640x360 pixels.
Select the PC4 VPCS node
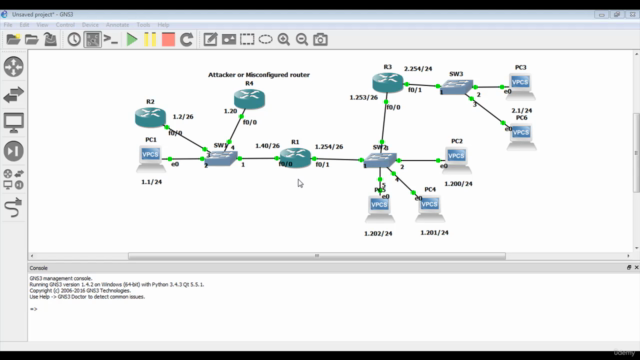(x=430, y=209)
